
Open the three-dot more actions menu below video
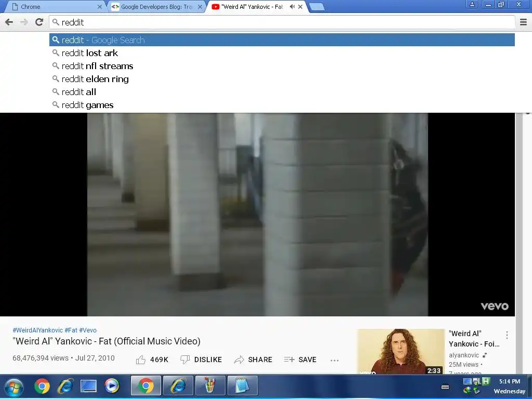(x=335, y=361)
